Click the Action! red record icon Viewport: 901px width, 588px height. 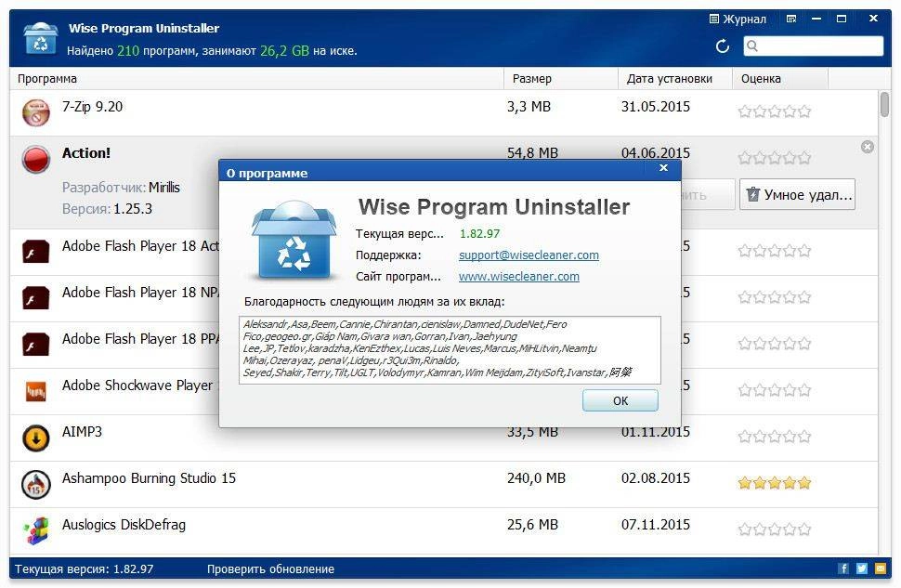pyautogui.click(x=35, y=159)
